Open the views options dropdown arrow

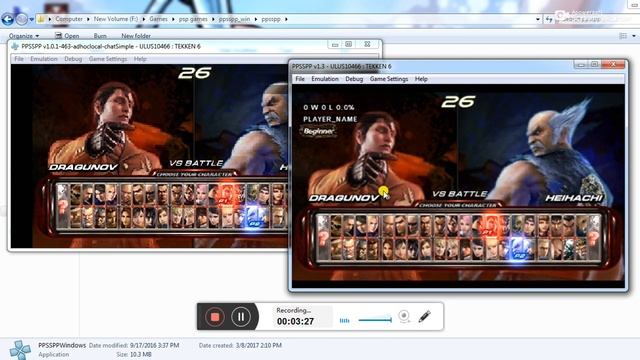(x=634, y=36)
